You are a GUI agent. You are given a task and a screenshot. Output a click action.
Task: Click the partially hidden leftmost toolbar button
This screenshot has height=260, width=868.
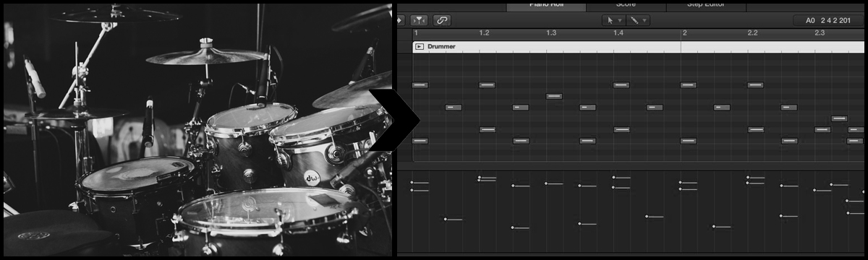pos(400,20)
